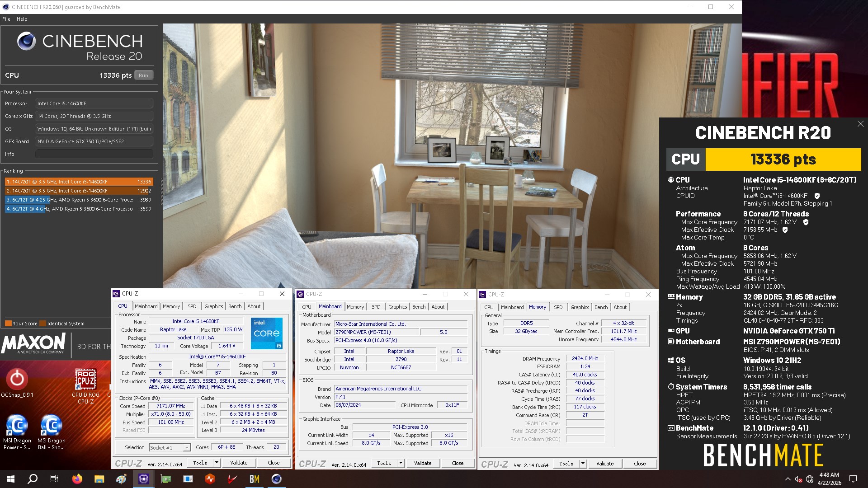Screen dimensions: 868x488
Task: Click Validate in Mainboard CPU-Z window
Action: point(423,463)
